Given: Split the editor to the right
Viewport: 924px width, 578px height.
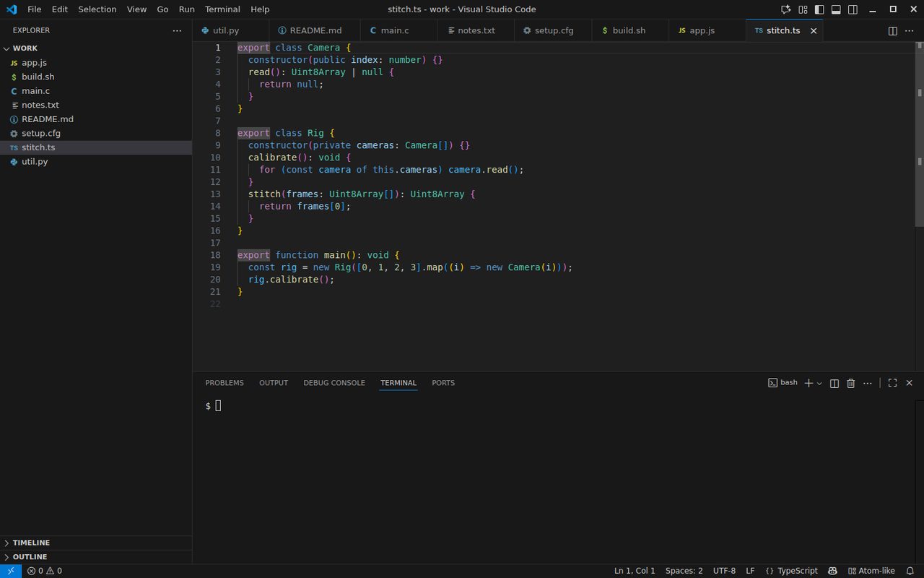Looking at the screenshot, I should coord(892,31).
